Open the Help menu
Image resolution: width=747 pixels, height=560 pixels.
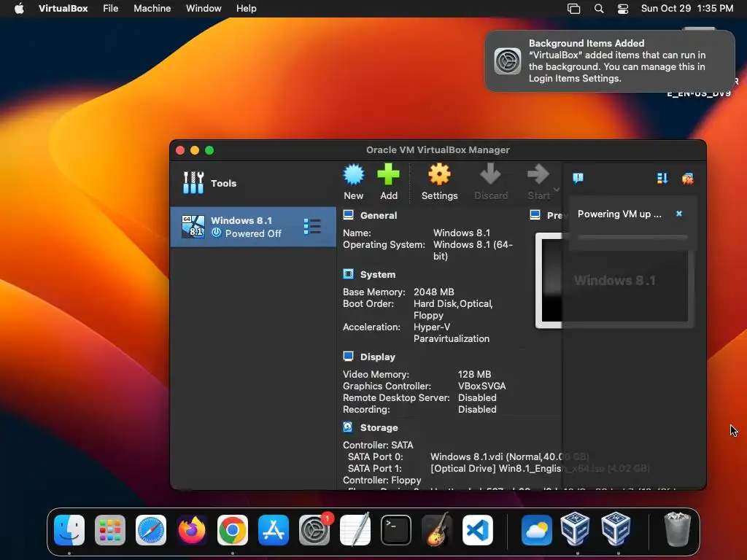click(x=247, y=9)
